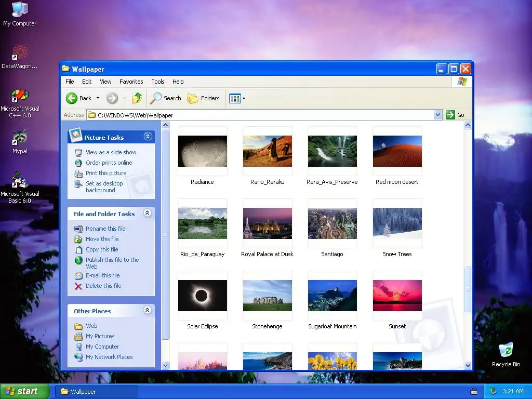
Task: Select the Solar Eclipse thumbnail
Action: tap(203, 296)
